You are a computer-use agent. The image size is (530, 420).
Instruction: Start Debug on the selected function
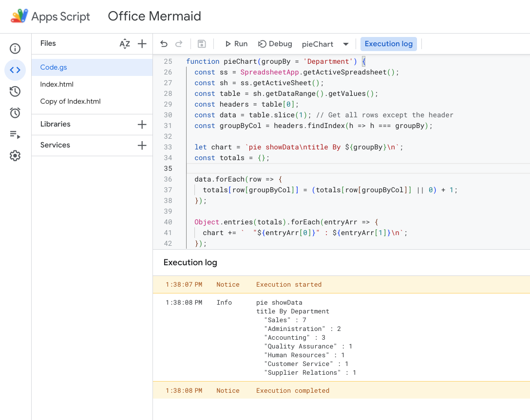pyautogui.click(x=275, y=44)
